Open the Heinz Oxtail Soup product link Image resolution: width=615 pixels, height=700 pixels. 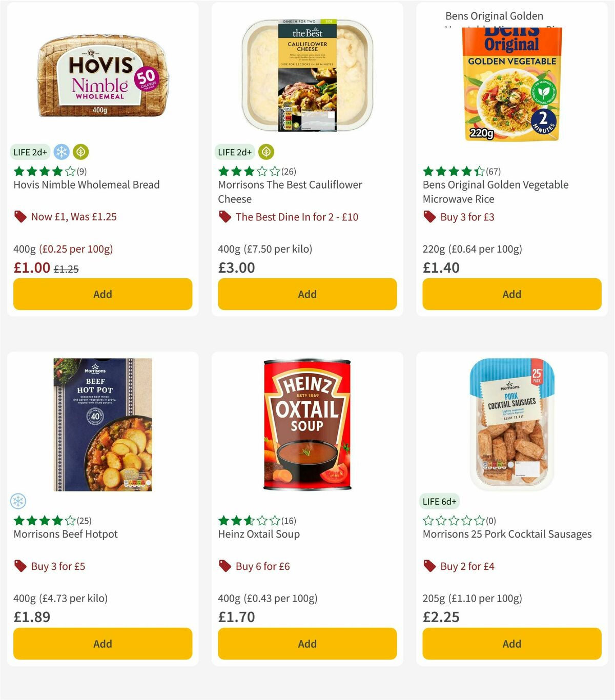[258, 533]
